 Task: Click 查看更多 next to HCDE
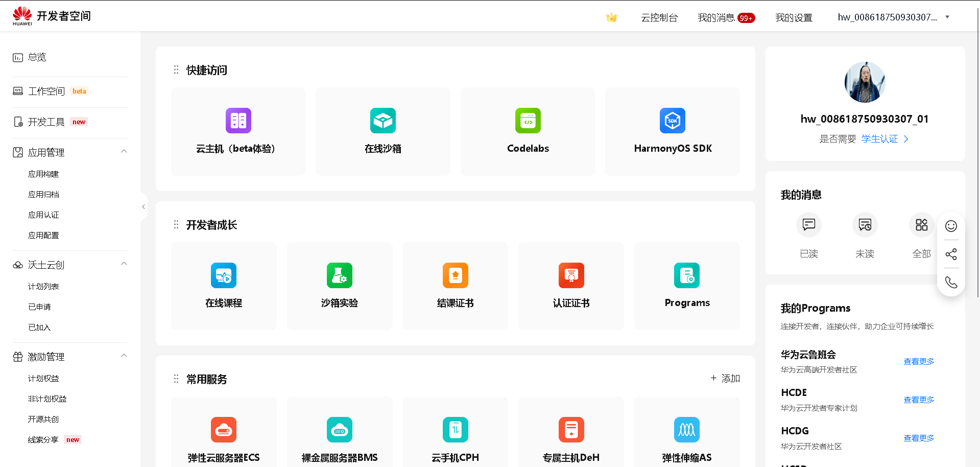918,400
